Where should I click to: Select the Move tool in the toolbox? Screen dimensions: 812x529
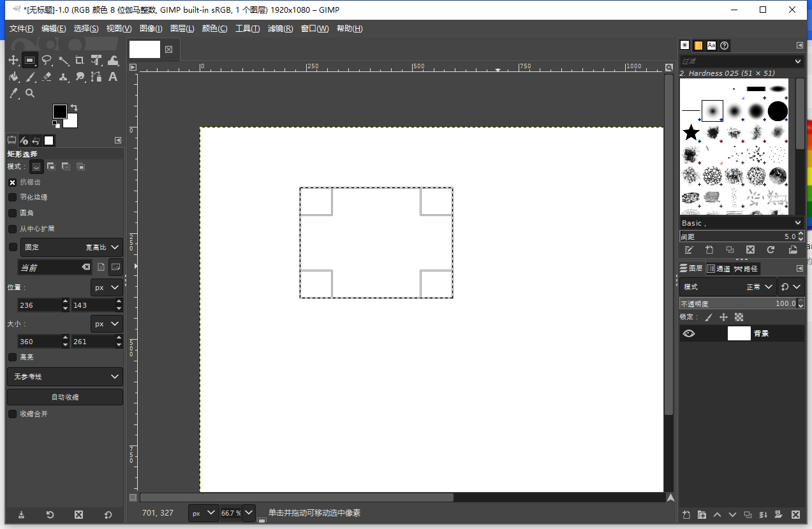[14, 61]
